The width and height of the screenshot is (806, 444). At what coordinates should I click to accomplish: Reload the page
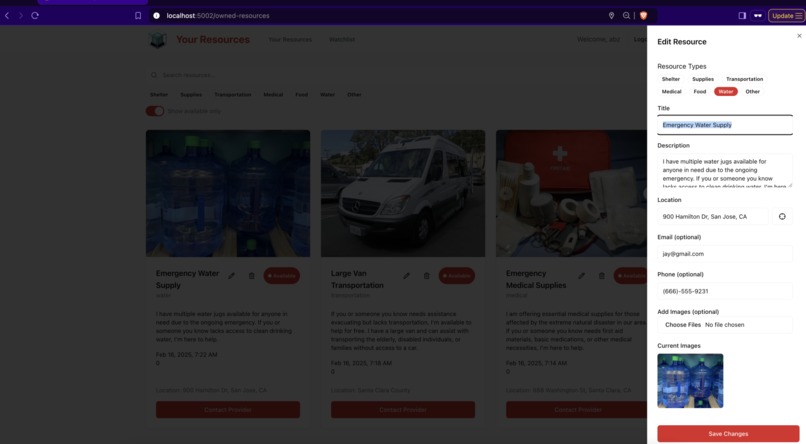coord(35,15)
